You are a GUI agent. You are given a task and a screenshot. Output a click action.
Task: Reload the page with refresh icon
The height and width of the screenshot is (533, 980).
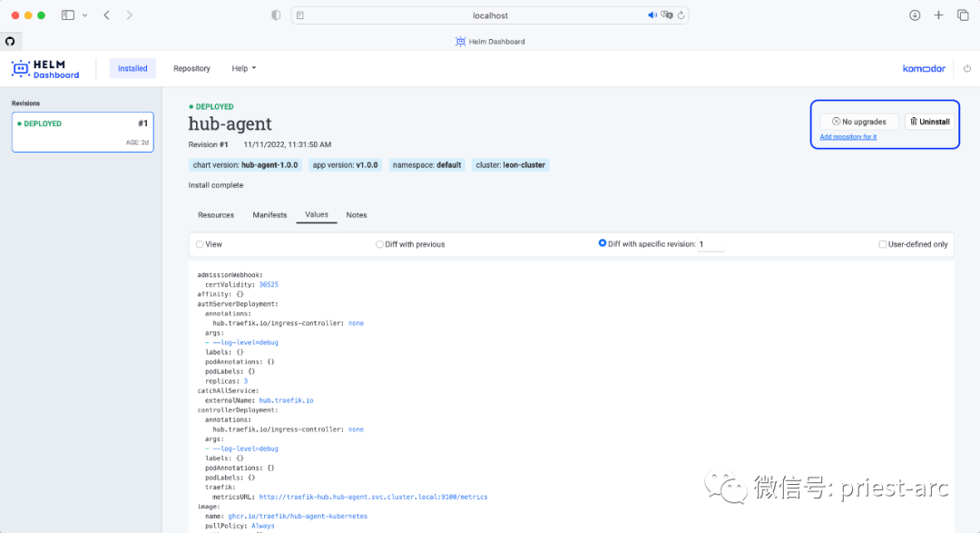(x=681, y=15)
